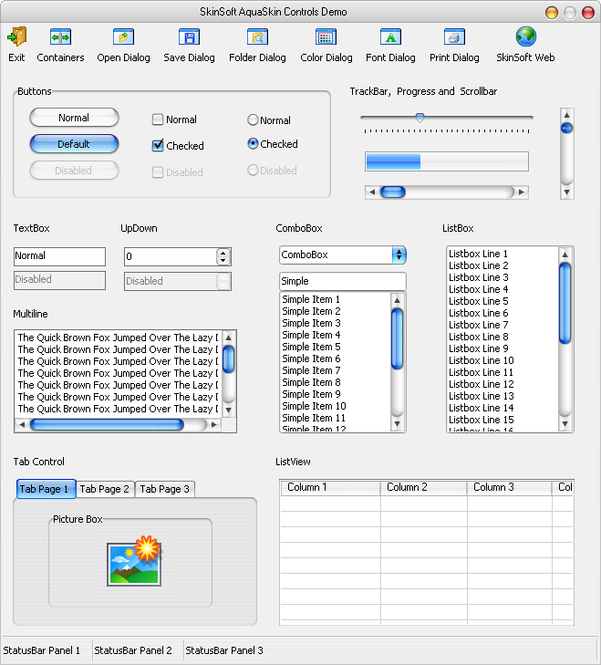601x665 pixels.
Task: Select Listbox Line 12
Action: tap(481, 384)
